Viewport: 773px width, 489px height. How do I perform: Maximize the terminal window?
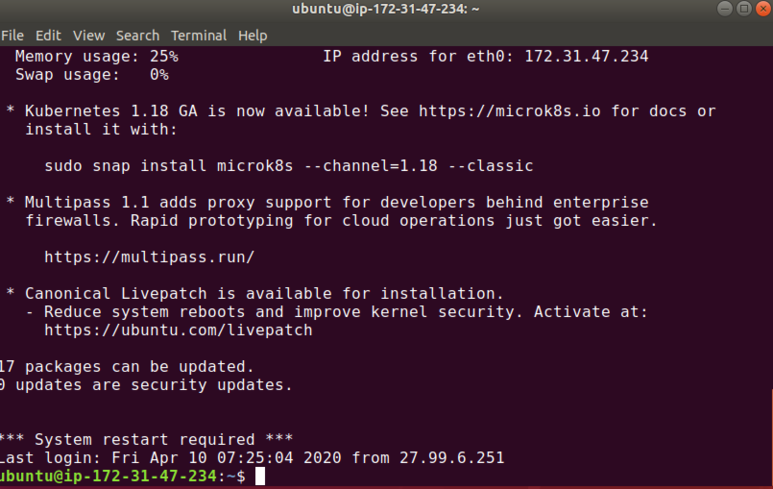pyautogui.click(x=743, y=9)
